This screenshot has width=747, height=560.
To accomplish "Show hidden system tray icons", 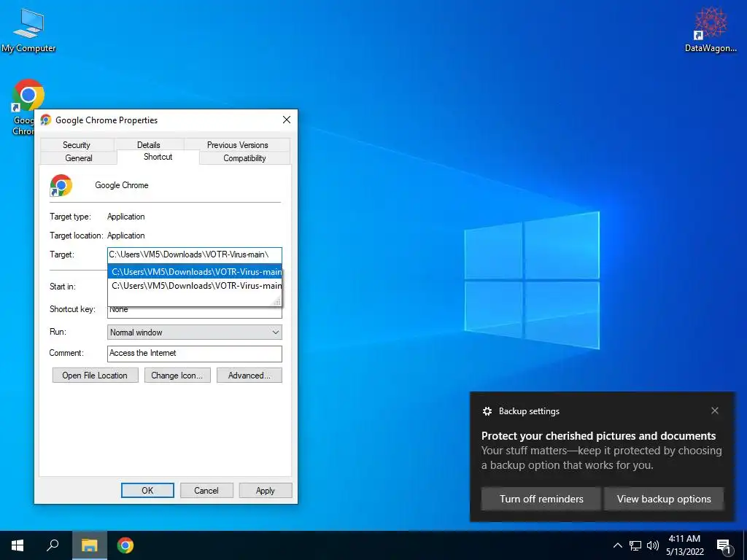I will (x=617, y=545).
